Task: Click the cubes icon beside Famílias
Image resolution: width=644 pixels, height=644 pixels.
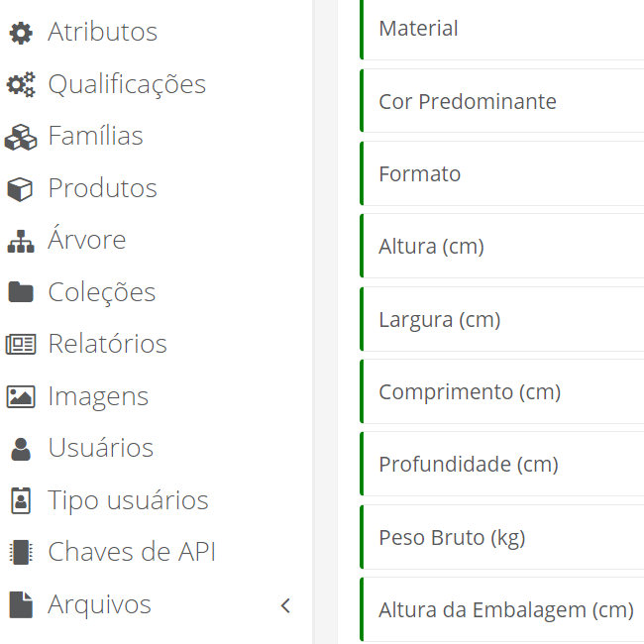Action: tap(20, 137)
